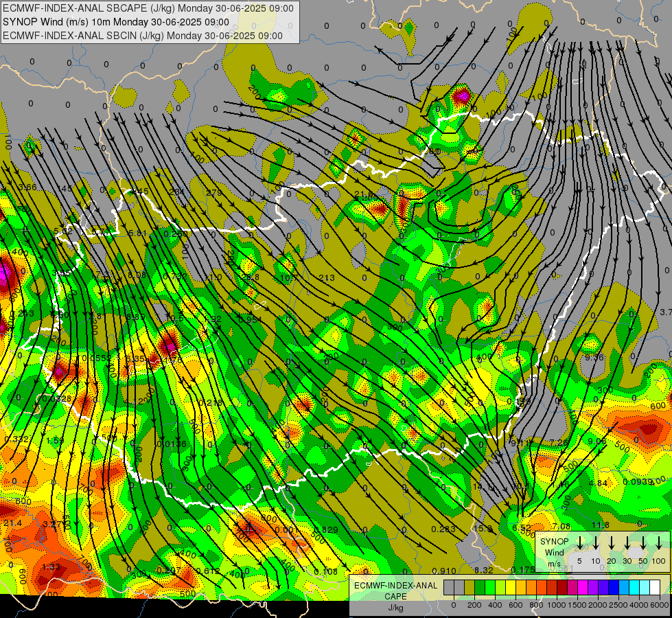Click the '4.84' value on the map
The height and width of the screenshot is (618, 672).
[599, 483]
